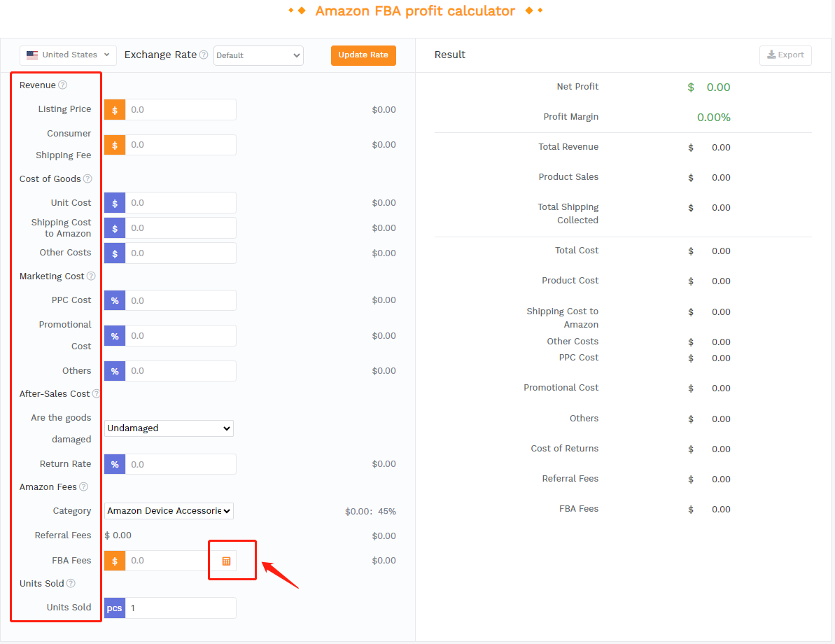Click the Product Cost result label

tap(570, 281)
